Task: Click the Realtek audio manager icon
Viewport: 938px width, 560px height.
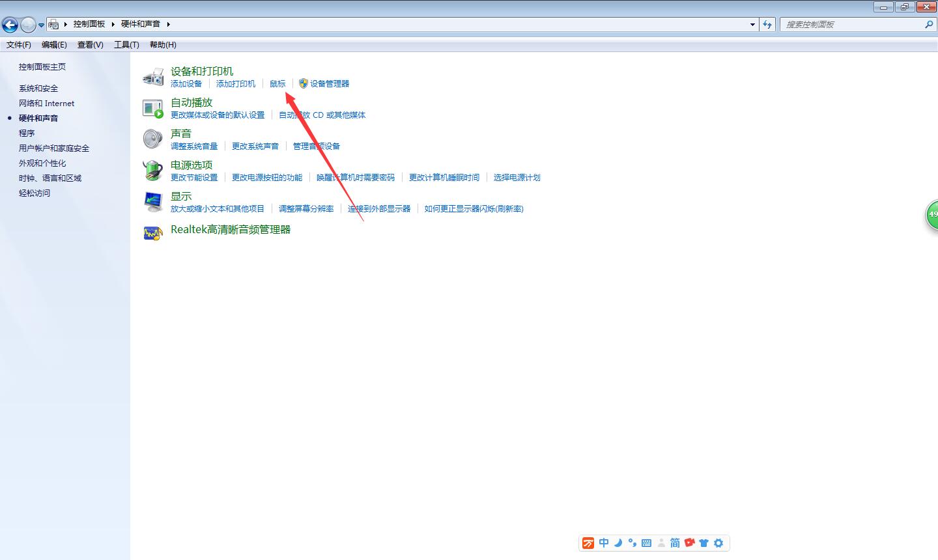Action: (153, 232)
